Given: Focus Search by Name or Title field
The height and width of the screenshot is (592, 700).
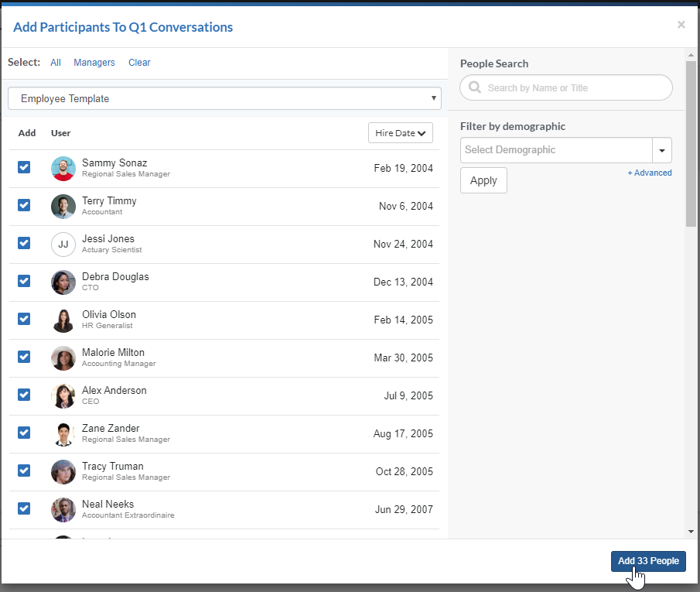Looking at the screenshot, I should 566,87.
